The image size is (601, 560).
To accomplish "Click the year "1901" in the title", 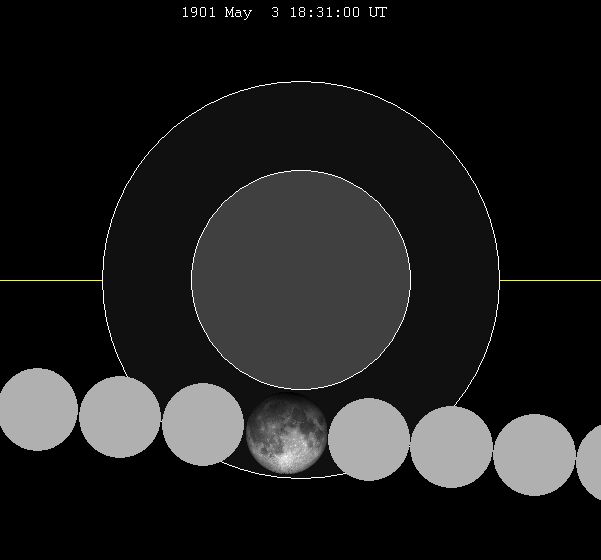I will click(198, 13).
